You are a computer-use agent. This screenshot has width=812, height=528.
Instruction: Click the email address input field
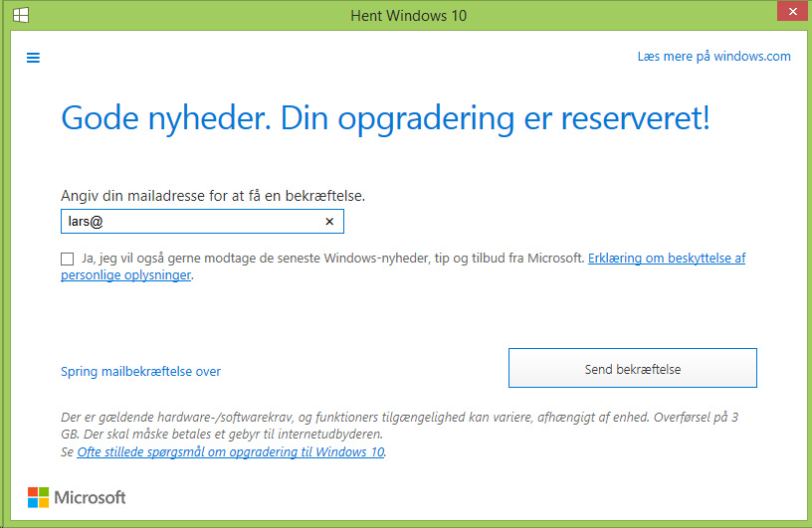[x=202, y=222]
